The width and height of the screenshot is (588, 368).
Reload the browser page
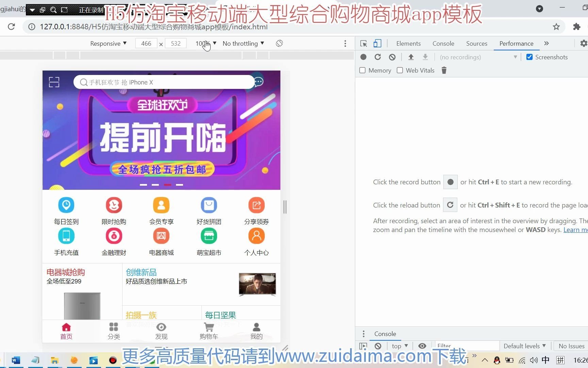pos(11,27)
